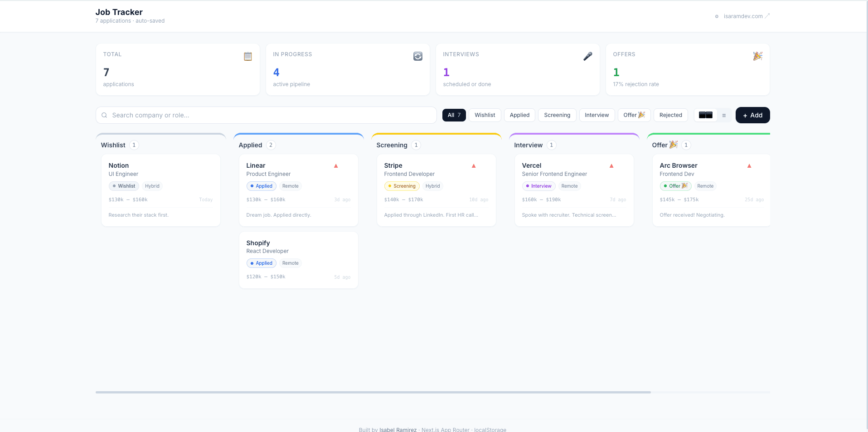The height and width of the screenshot is (432, 868).
Task: Click the priority triangle on Linear card
Action: [x=336, y=166]
